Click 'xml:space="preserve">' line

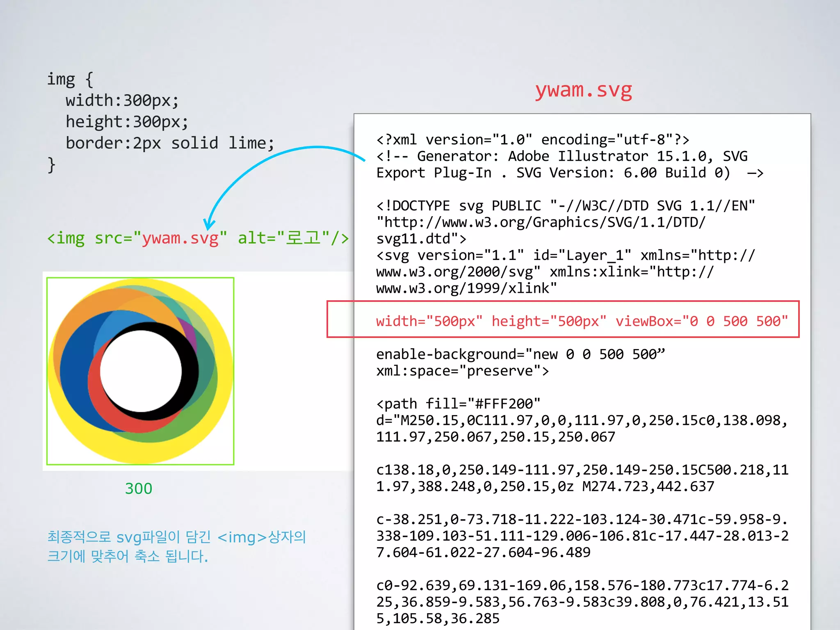pos(463,371)
